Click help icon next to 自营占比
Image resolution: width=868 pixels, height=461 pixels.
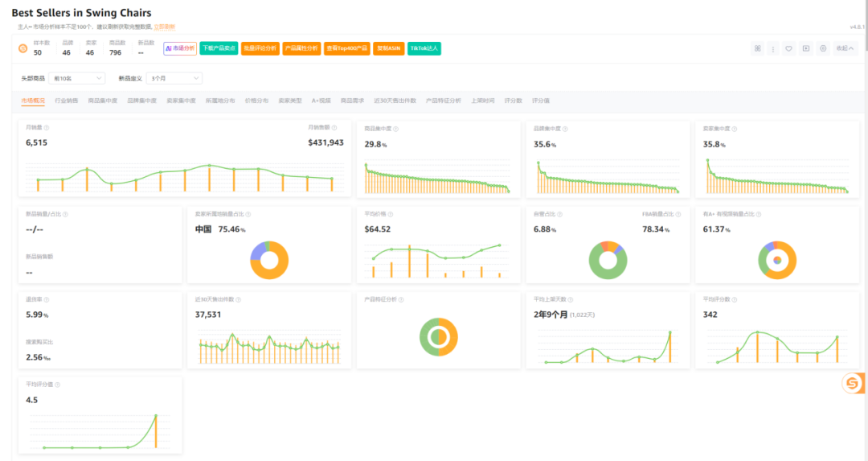click(559, 214)
